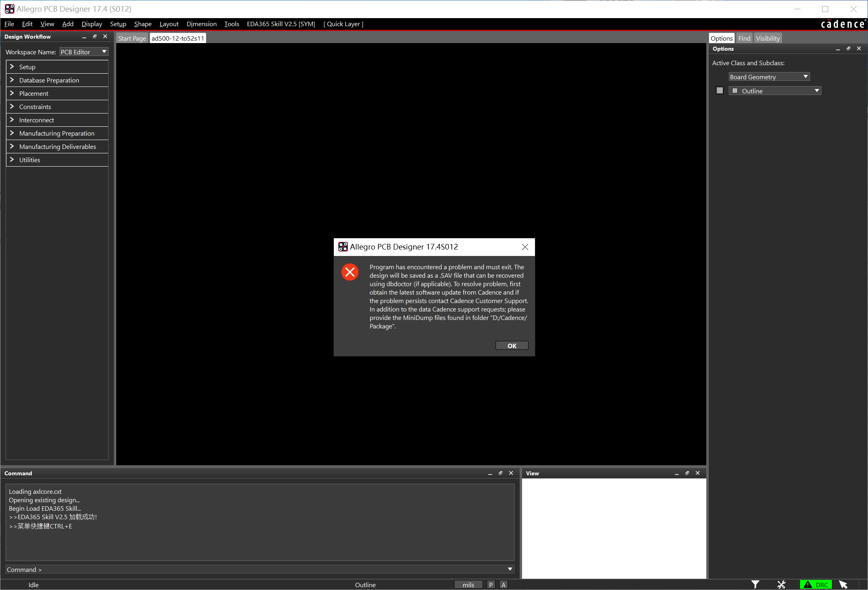Image resolution: width=868 pixels, height=590 pixels.
Task: Select the ad500-12-to52s11 design tab
Action: click(x=178, y=38)
